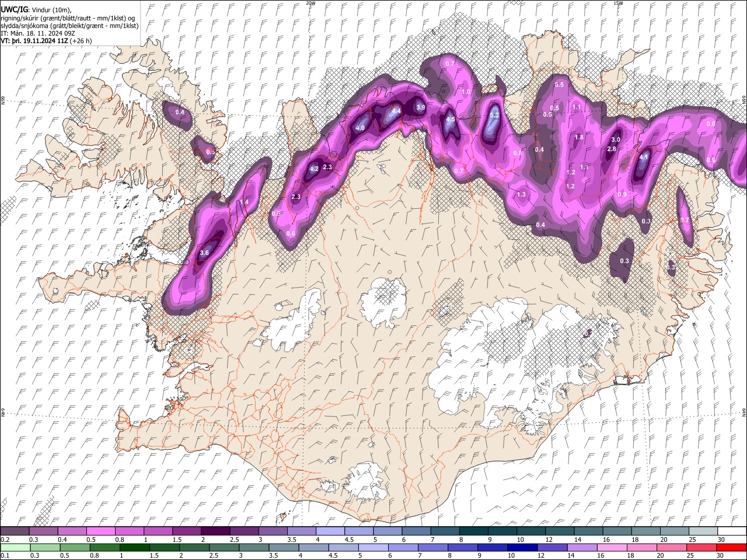The image size is (747, 560).
Task: Click the 3.6 precipitation value on the map
Action: pyautogui.click(x=204, y=253)
